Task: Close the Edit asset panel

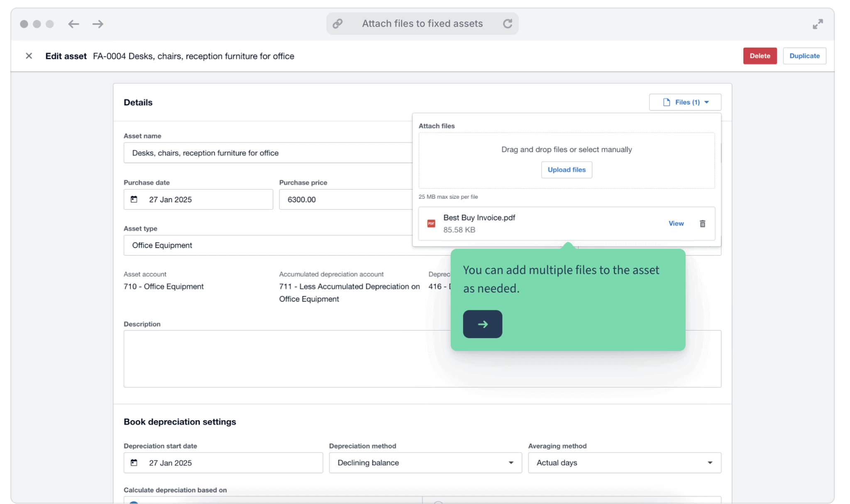Action: 29,56
